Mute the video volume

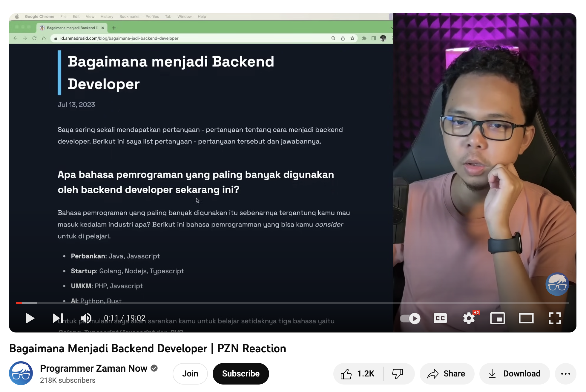(86, 318)
